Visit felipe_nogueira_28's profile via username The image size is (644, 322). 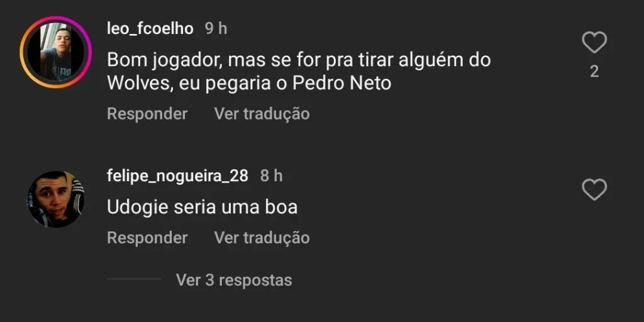tap(177, 175)
